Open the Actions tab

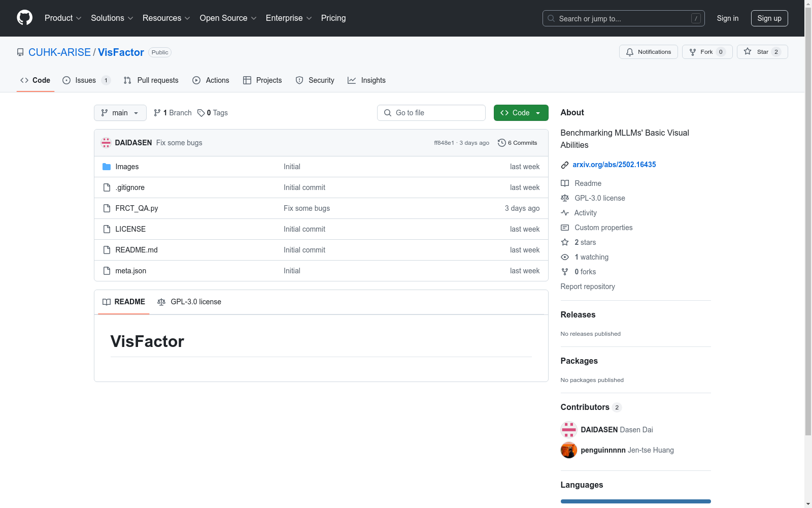[x=211, y=80]
